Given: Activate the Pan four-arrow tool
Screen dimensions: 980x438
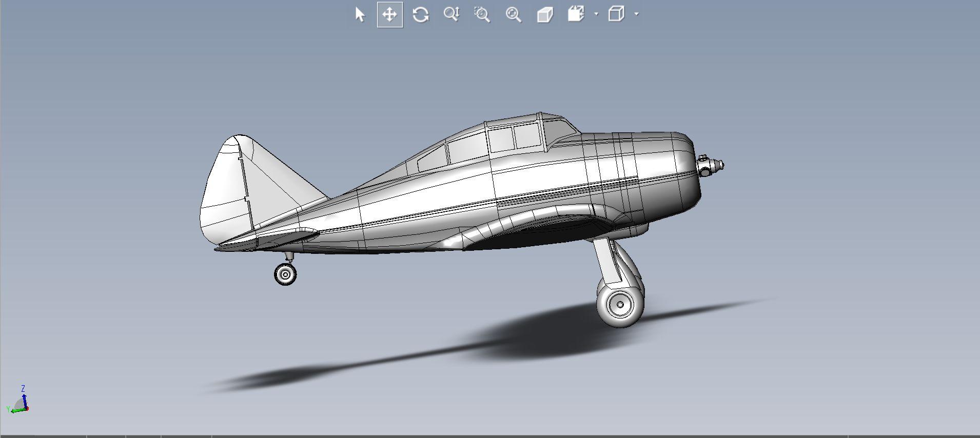Looking at the screenshot, I should pyautogui.click(x=390, y=14).
